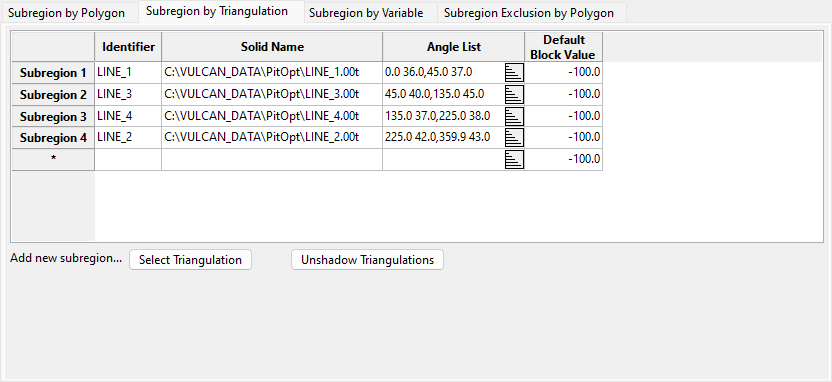Viewport: 832px width, 382px height.
Task: Open angle list editor icon for Subregion 3
Action: coord(514,116)
